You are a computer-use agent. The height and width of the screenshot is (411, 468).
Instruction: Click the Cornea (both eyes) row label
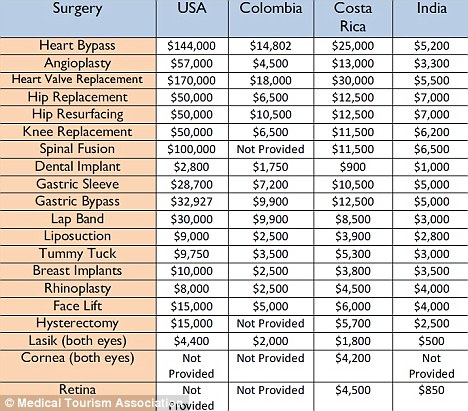point(77,358)
